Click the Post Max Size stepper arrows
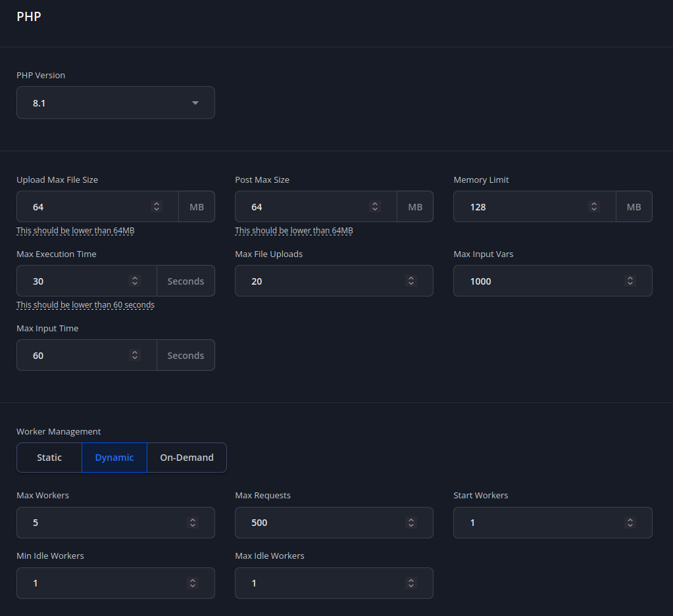The image size is (673, 616). pyautogui.click(x=375, y=206)
